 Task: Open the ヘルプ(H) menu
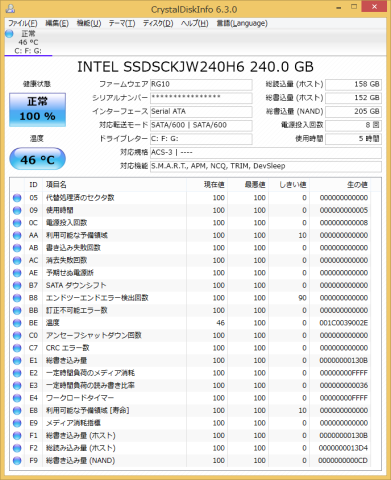click(194, 23)
